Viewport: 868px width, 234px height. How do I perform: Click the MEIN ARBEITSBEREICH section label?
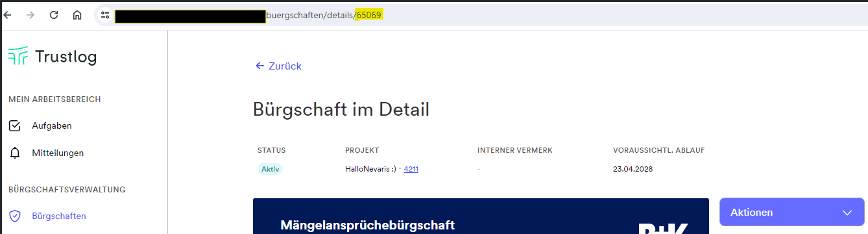54,99
